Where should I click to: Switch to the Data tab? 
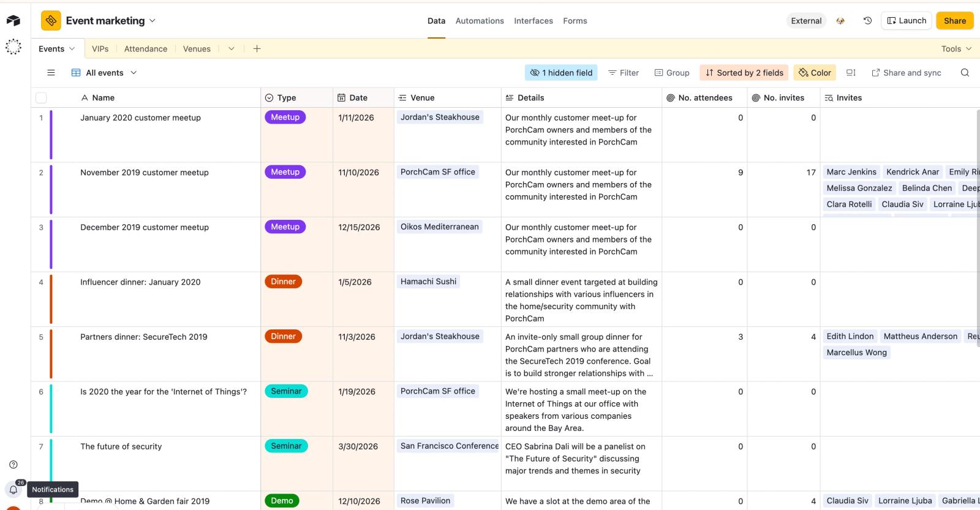pyautogui.click(x=436, y=21)
